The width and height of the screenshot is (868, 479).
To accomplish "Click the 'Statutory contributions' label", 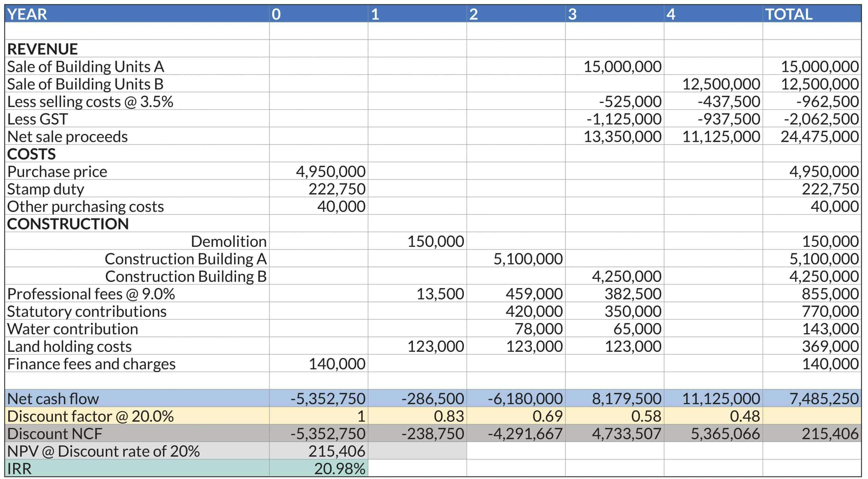I will [87, 312].
